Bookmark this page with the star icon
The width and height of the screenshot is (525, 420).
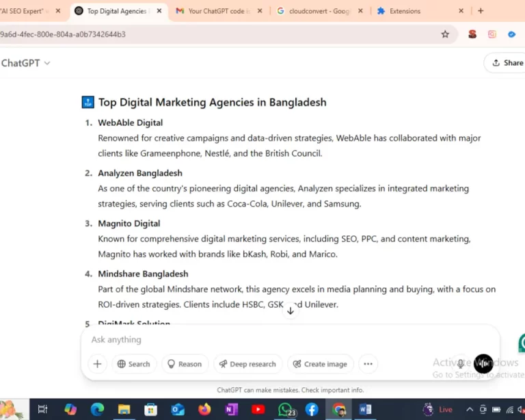(445, 34)
